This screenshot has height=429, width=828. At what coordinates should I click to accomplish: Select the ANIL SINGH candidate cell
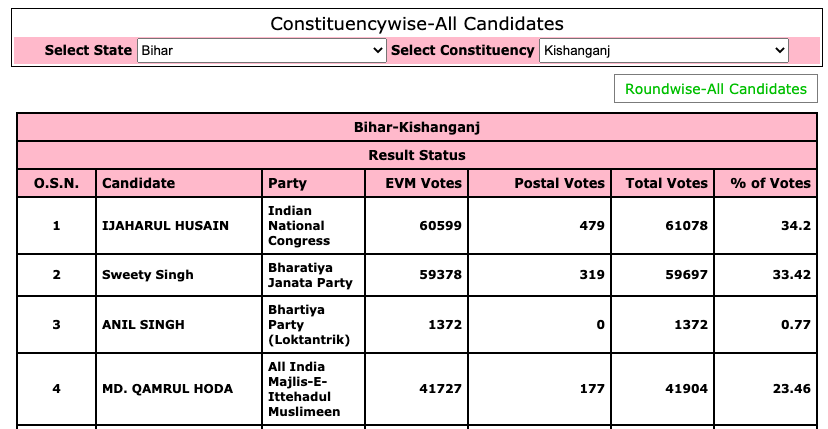coord(143,325)
